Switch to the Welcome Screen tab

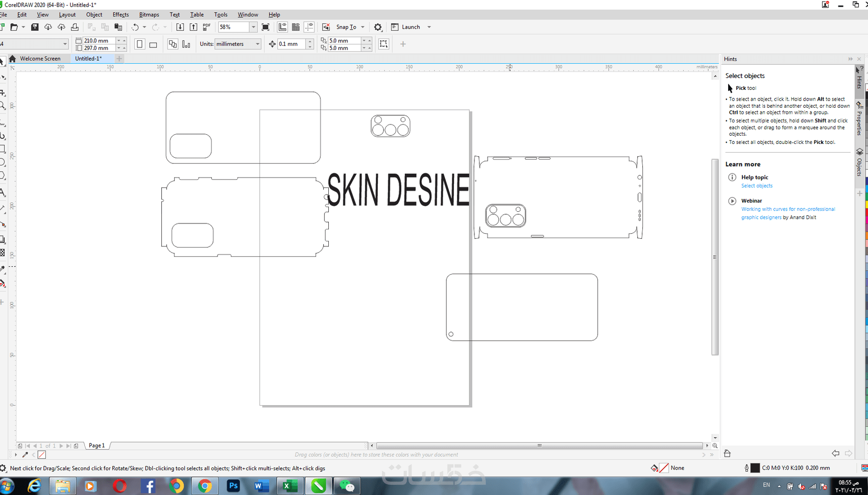(40, 59)
